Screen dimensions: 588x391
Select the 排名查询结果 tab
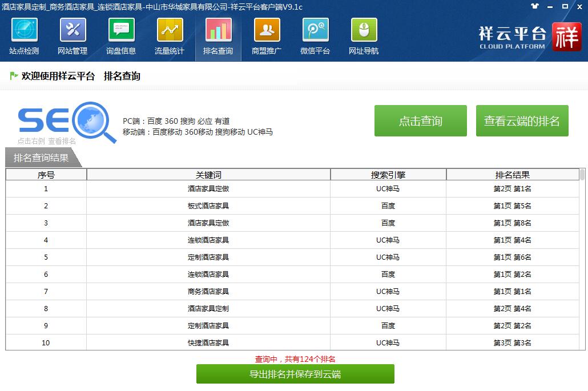(x=41, y=158)
